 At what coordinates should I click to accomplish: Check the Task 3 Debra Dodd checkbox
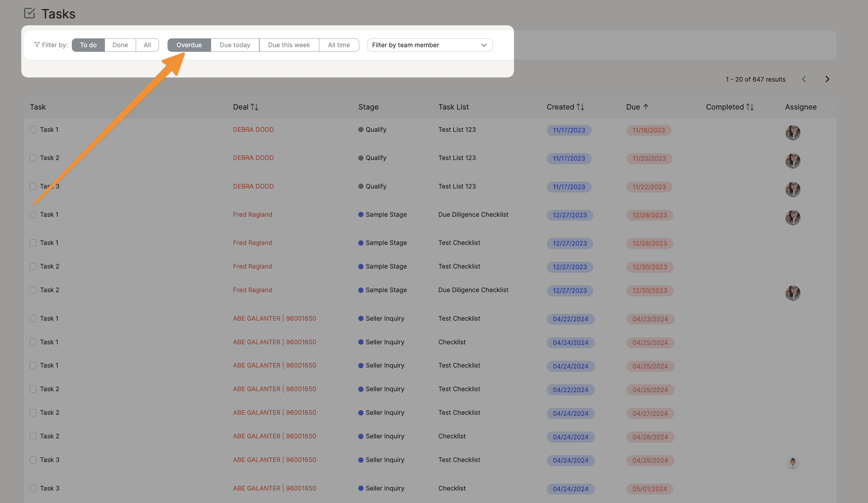[x=33, y=186]
